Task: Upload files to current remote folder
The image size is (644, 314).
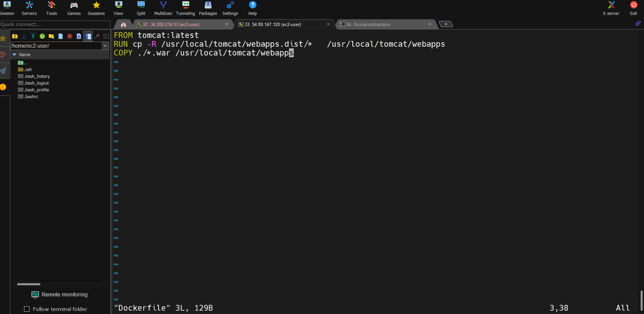Action: tap(33, 36)
